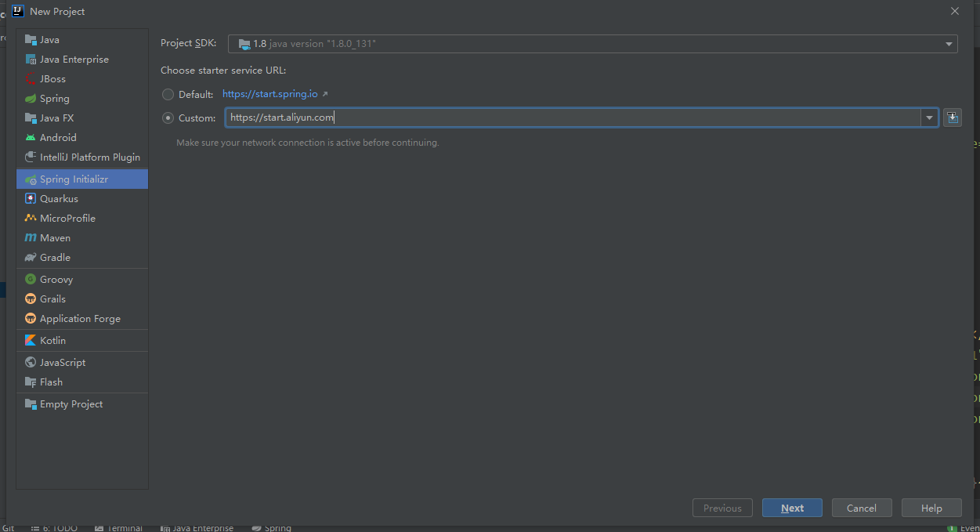Click the disabled Previous button
The height and width of the screenshot is (532, 980).
(722, 508)
